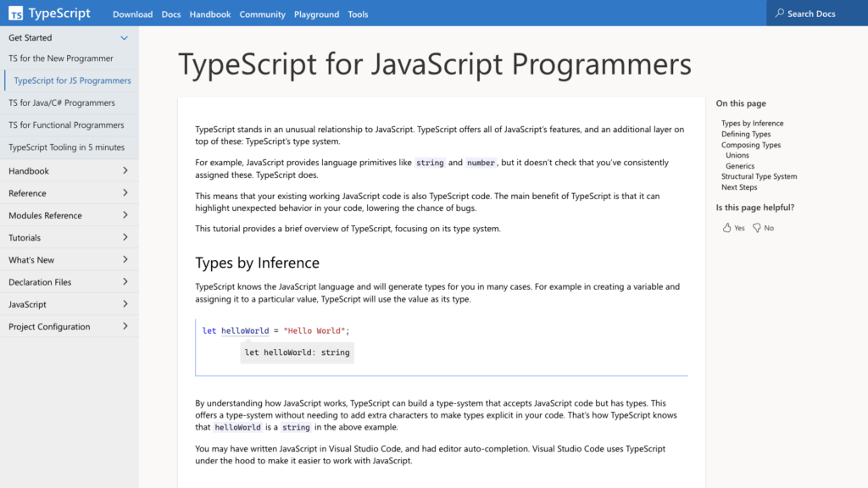The height and width of the screenshot is (488, 868).
Task: Click the 'On this page' heading
Action: (741, 103)
